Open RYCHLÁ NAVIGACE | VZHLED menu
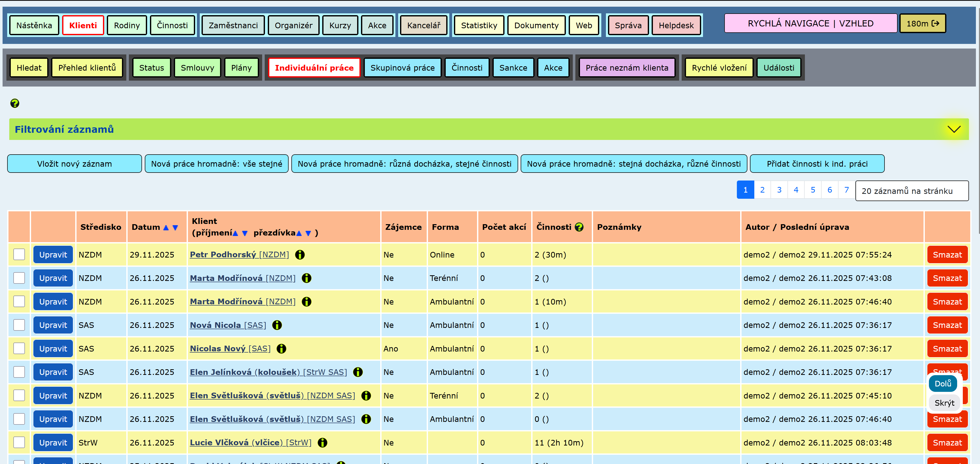 point(810,24)
